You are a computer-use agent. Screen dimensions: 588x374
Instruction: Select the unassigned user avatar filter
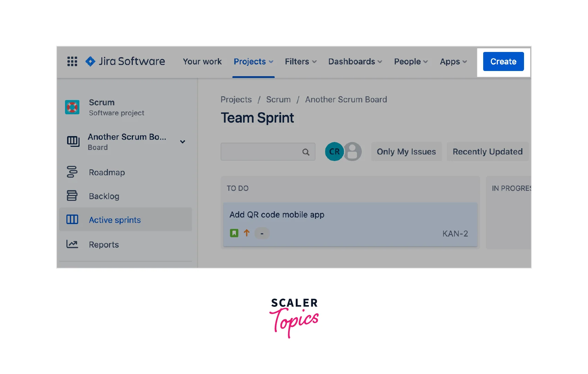point(353,152)
